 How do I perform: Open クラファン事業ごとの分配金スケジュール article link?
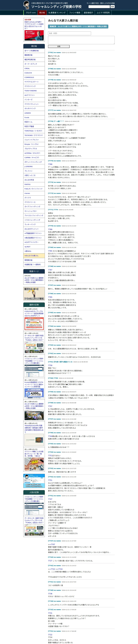(x=34, y=454)
